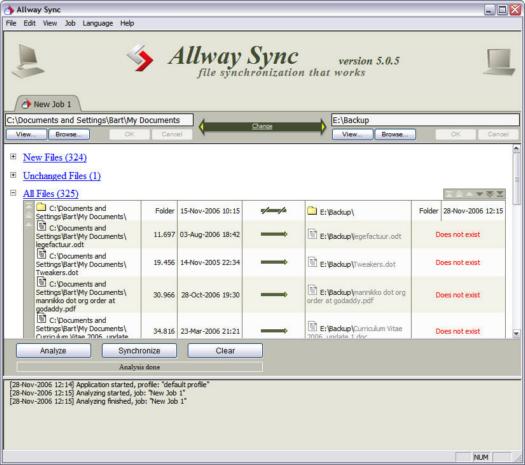This screenshot has height=465, width=525.
Task: Click the left yellow arrowhead of direction bar
Action: point(201,127)
